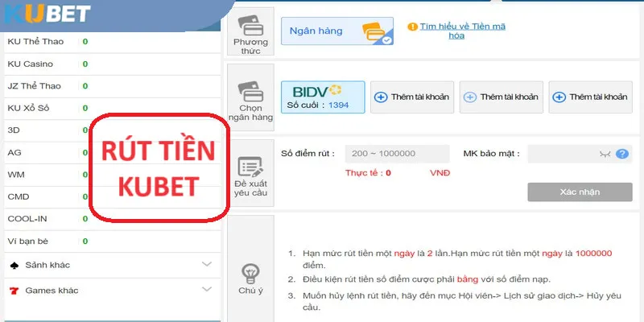Click the spade icon beside Sảnh khác
Viewport: 644px width, 322px height.
14,266
